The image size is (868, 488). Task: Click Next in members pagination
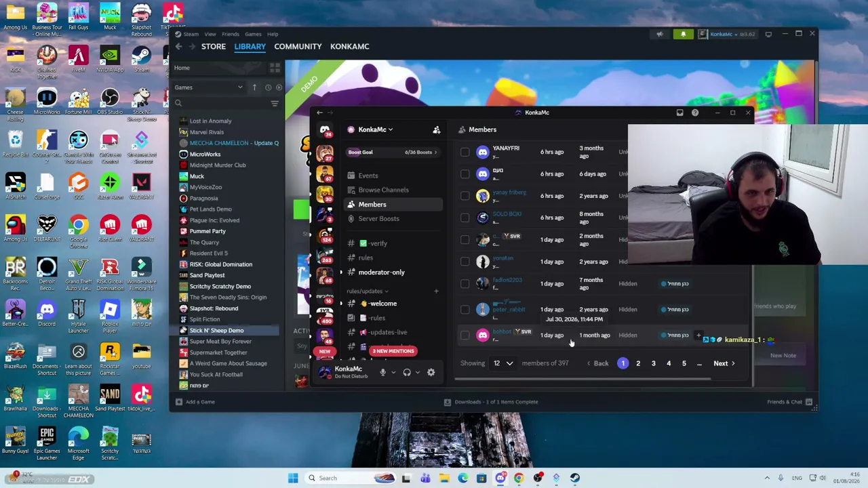724,363
